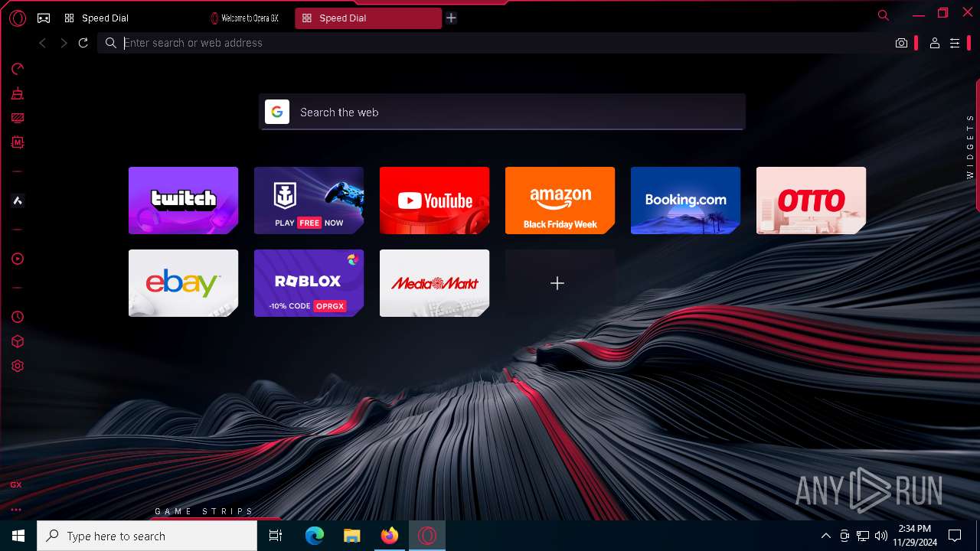Launch Firefox from the taskbar
The image size is (980, 551).
click(390, 536)
